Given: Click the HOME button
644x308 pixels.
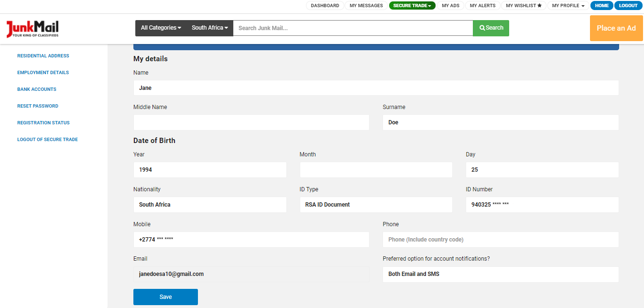Looking at the screenshot, I should tap(601, 5).
